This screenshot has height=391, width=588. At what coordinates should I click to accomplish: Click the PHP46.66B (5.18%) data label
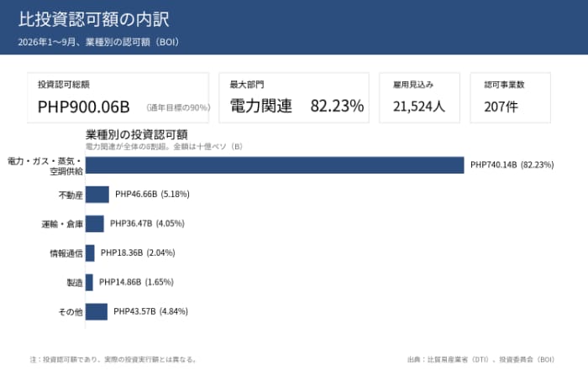click(152, 194)
